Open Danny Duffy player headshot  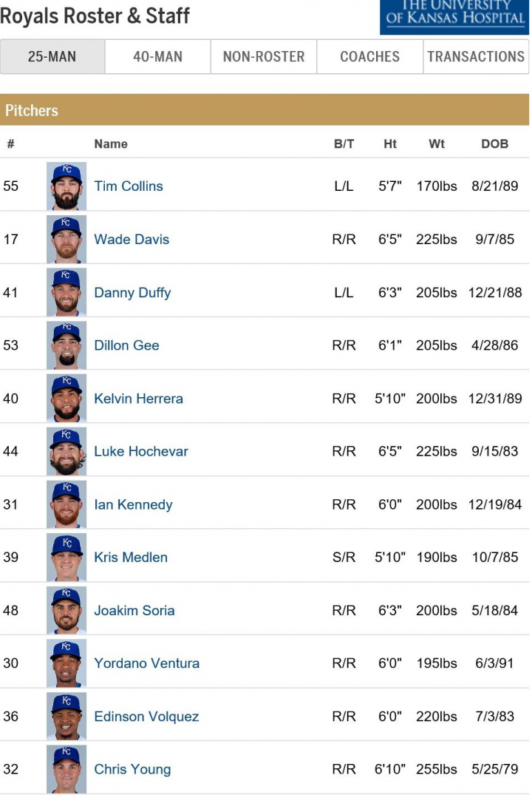click(66, 293)
